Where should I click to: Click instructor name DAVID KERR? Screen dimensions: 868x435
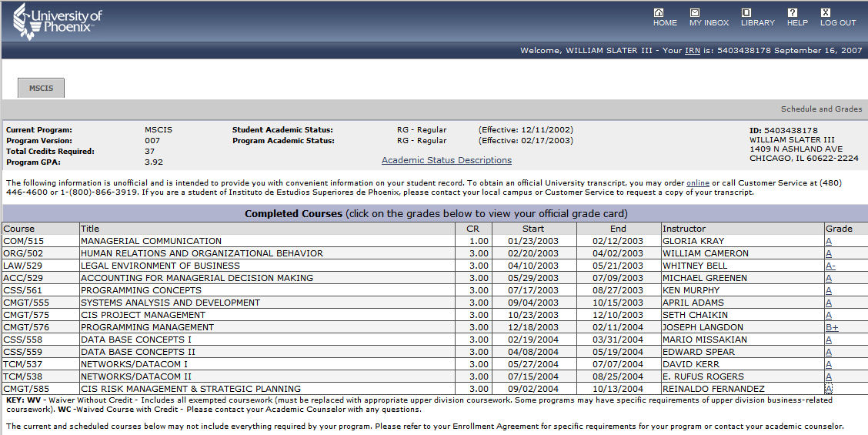[691, 364]
